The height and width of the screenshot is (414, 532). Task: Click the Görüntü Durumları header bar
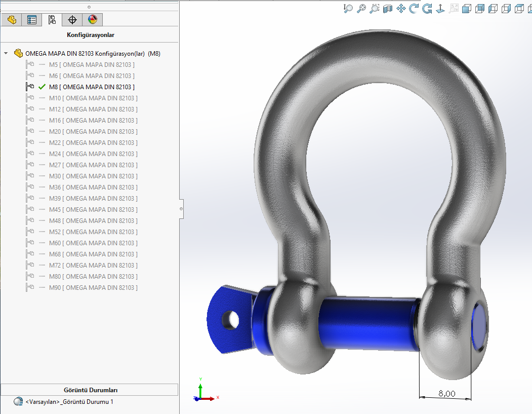(x=90, y=390)
